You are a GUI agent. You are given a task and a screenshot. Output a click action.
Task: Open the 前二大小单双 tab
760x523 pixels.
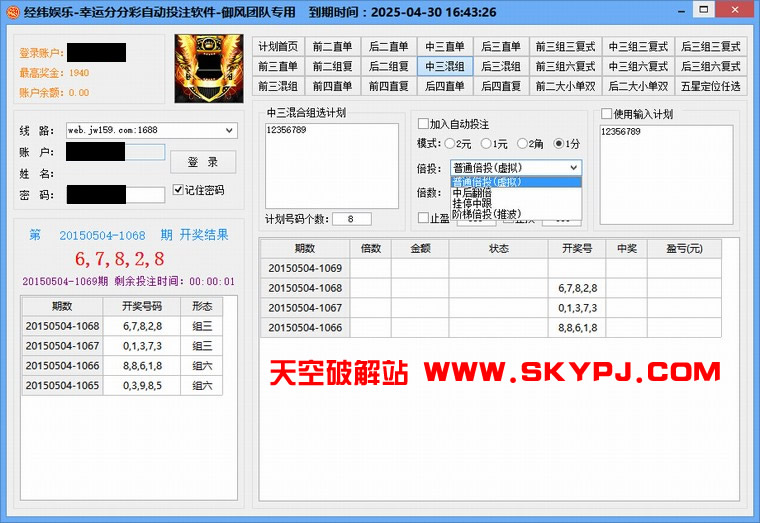(567, 86)
